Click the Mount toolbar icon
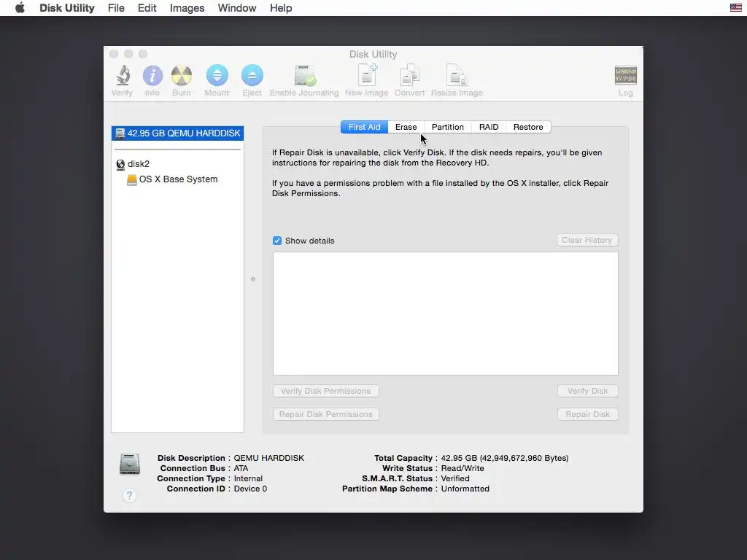Image resolution: width=747 pixels, height=560 pixels. pos(217,75)
